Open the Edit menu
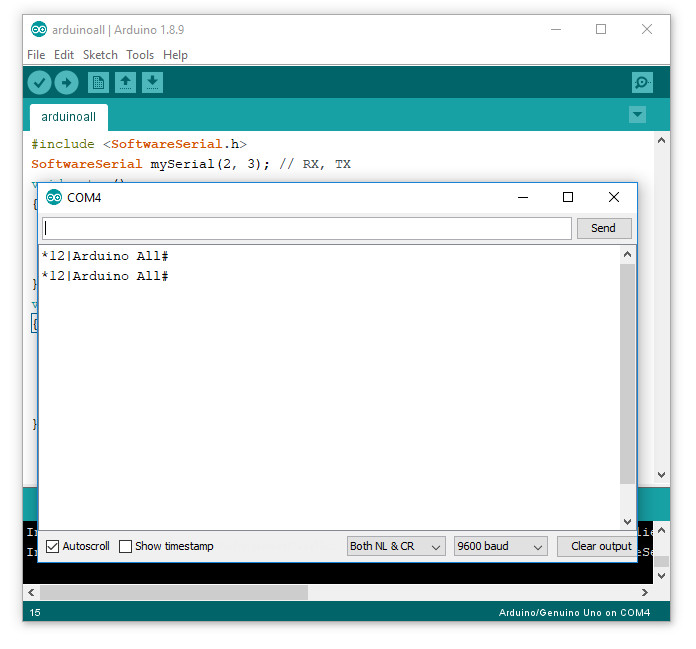Screen dimensions: 696x649 (x=64, y=55)
